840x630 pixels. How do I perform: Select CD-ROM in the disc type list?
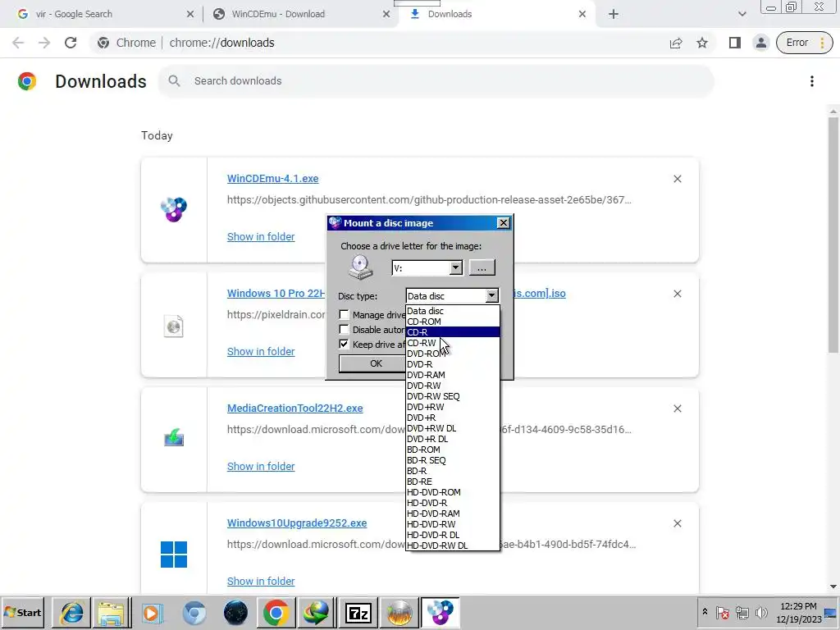[x=453, y=322]
